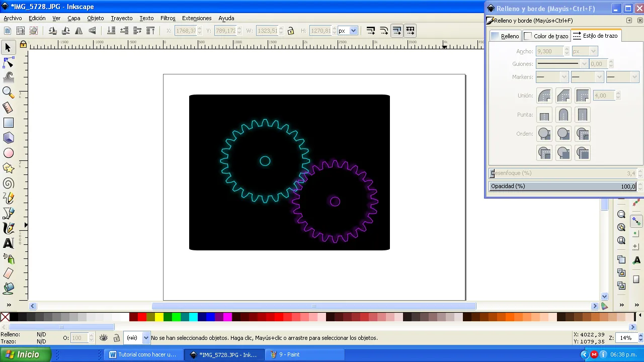This screenshot has width=644, height=362.
Task: Open the Trayecto menu
Action: (122, 18)
